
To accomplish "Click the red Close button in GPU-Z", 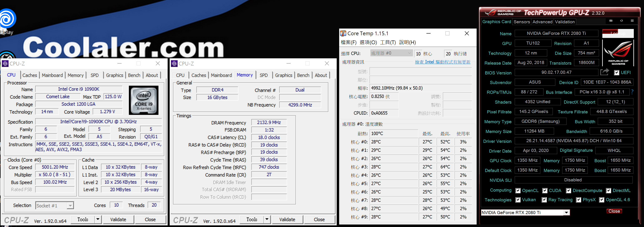I will (614, 211).
